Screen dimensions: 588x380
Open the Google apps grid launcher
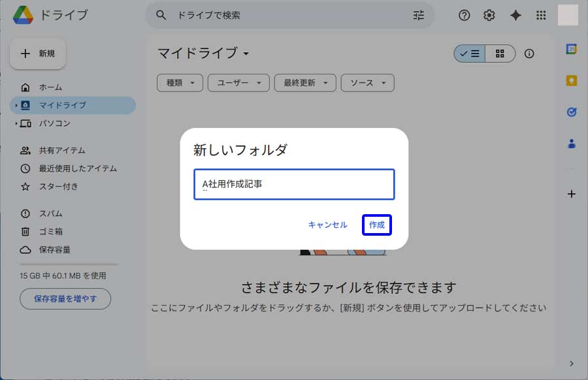point(541,16)
